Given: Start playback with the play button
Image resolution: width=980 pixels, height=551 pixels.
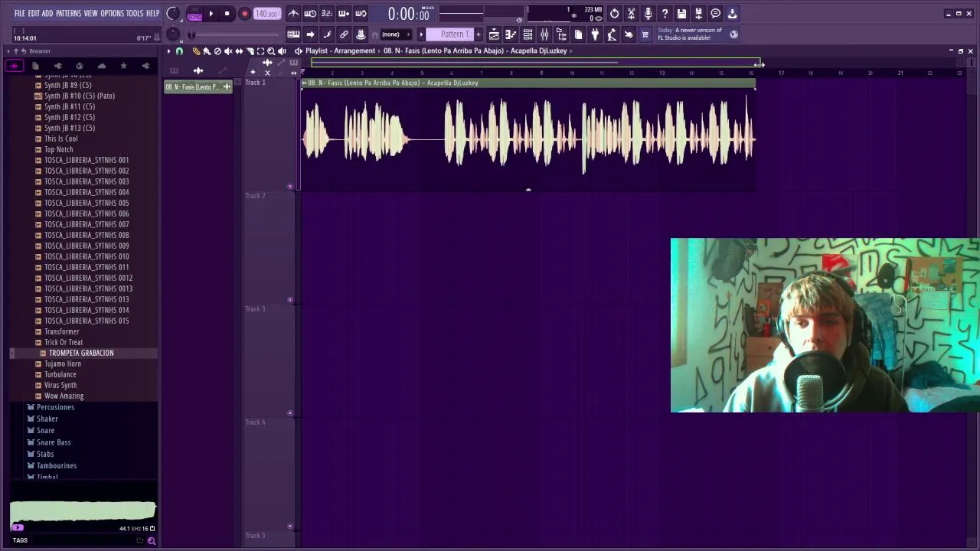Looking at the screenshot, I should tap(211, 14).
